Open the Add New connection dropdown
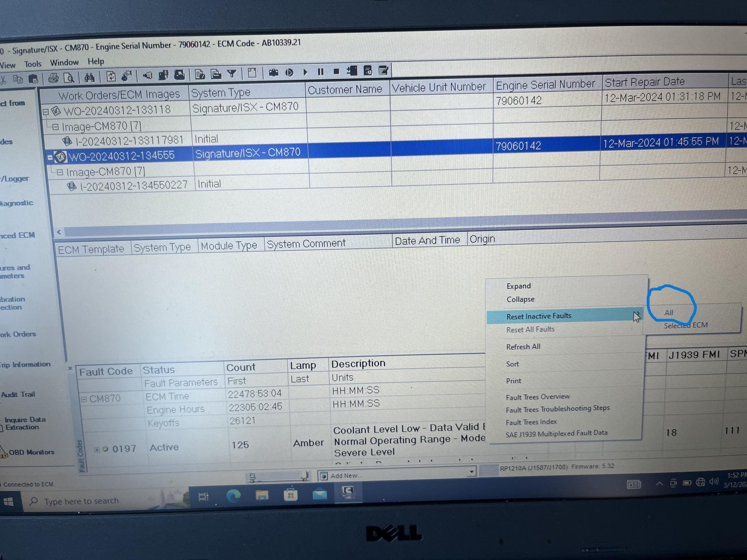747x560 pixels. [x=471, y=471]
